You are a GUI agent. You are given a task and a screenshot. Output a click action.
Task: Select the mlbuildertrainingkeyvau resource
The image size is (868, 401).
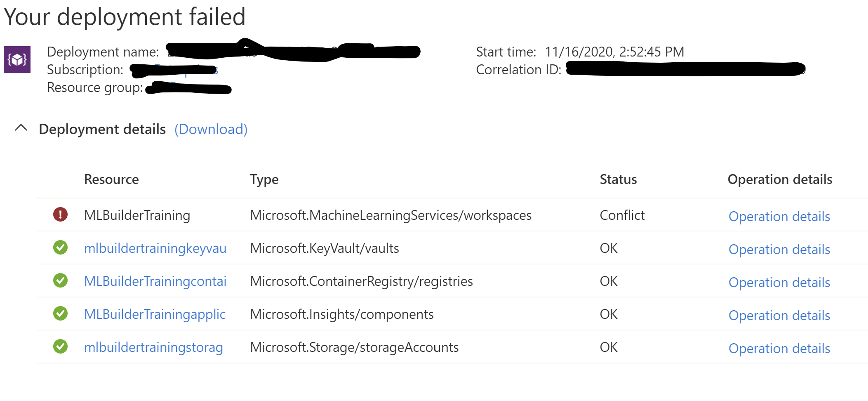155,248
